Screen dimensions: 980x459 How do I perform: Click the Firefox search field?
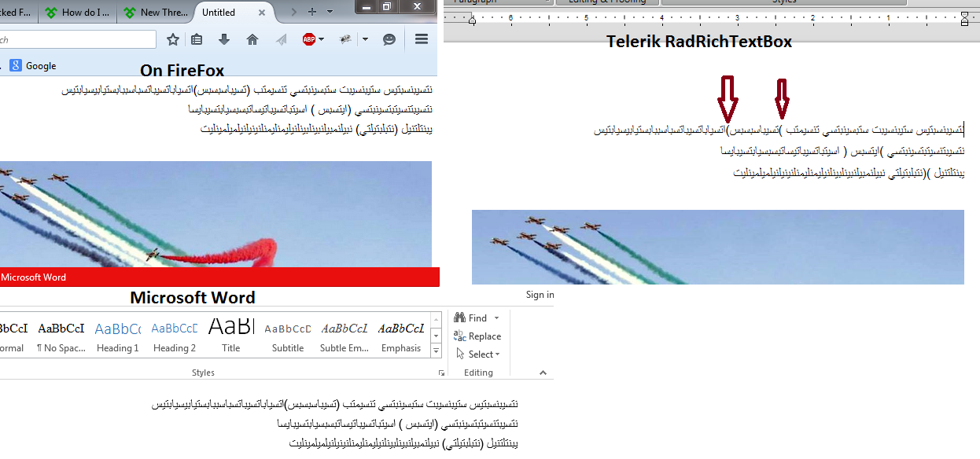coord(77,39)
